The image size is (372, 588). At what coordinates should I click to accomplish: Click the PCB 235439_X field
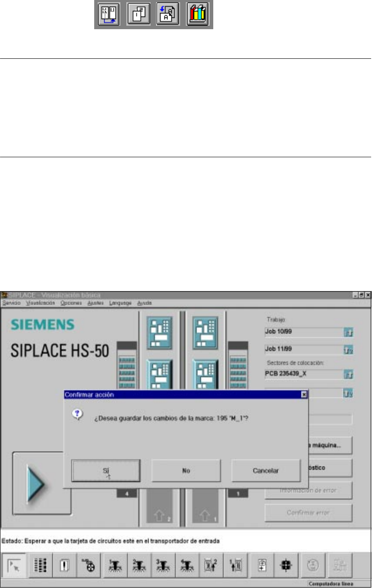[304, 374]
